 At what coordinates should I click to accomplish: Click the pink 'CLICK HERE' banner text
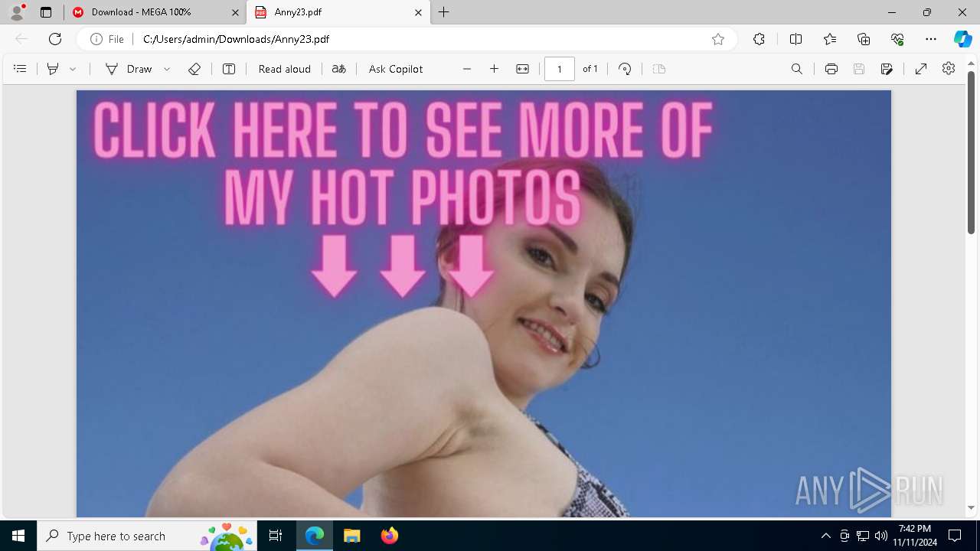(403, 162)
